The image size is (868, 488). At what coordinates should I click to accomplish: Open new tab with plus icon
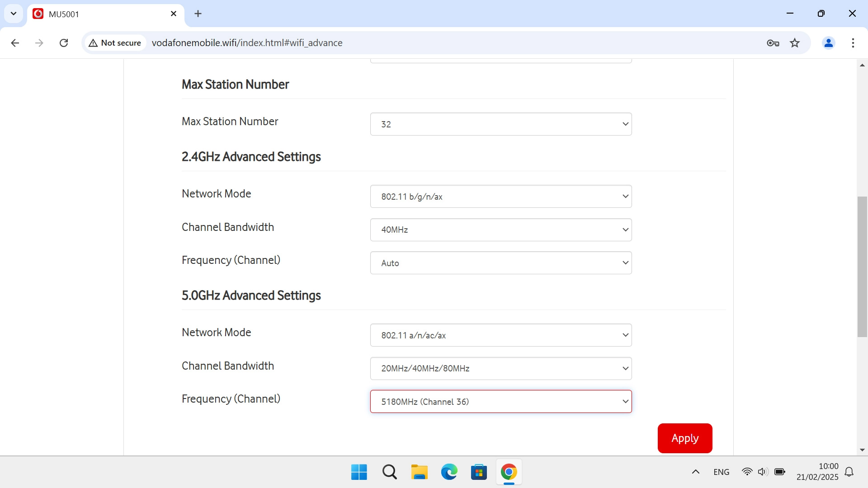[x=198, y=14]
